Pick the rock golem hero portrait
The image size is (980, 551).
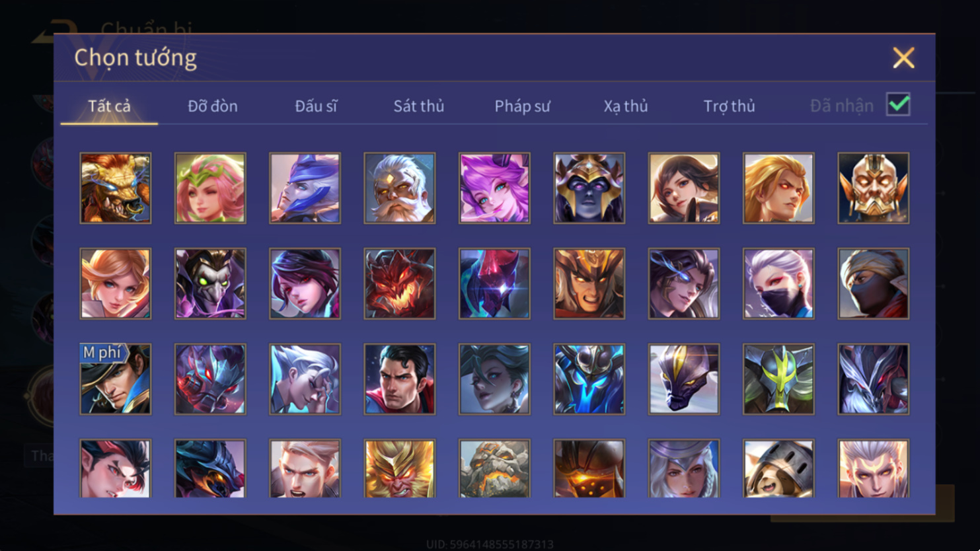(x=494, y=468)
